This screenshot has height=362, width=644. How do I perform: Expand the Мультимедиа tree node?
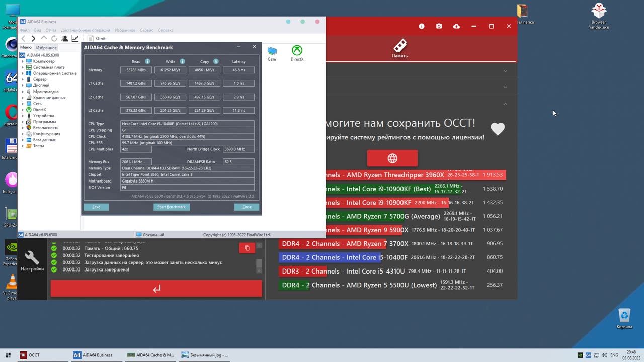click(23, 92)
